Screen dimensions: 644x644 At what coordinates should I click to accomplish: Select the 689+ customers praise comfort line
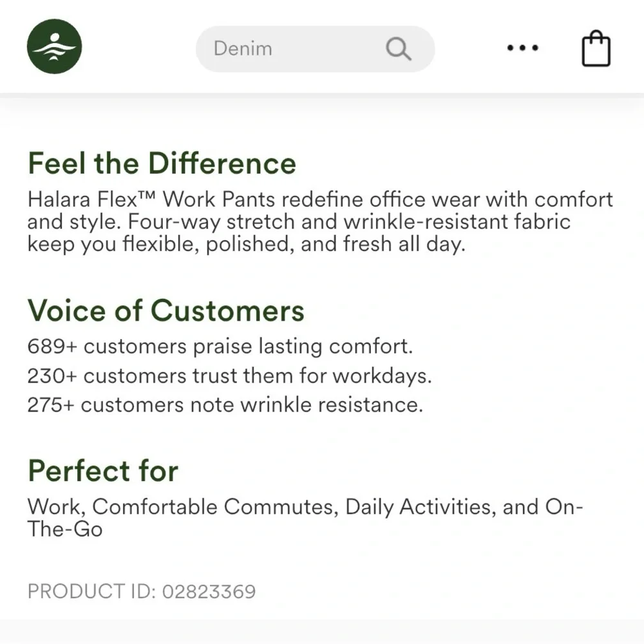point(220,346)
